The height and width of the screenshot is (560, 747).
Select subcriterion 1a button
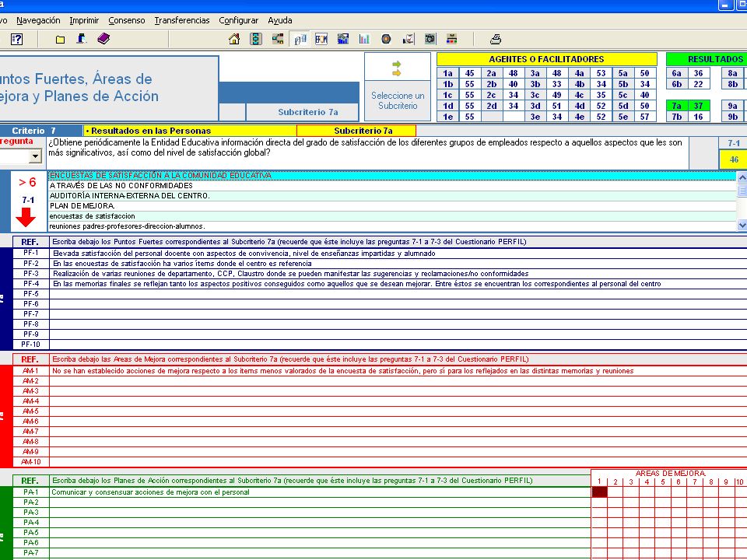pyautogui.click(x=448, y=73)
